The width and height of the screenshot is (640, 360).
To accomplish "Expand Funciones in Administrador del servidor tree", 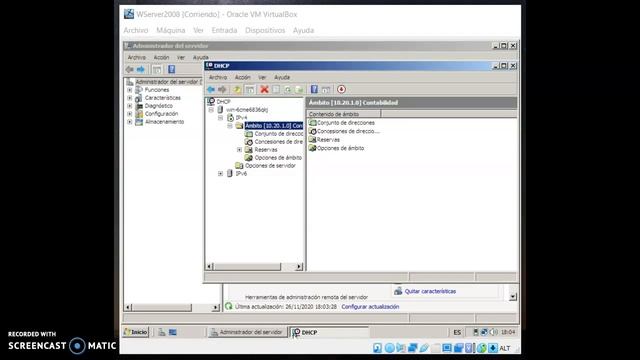I will point(130,90).
